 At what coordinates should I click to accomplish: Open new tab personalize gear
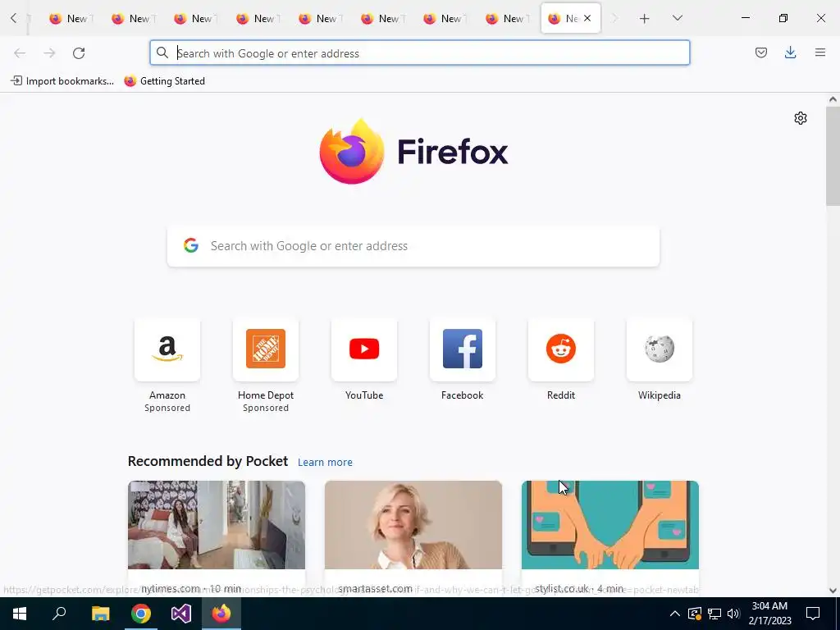[801, 118]
